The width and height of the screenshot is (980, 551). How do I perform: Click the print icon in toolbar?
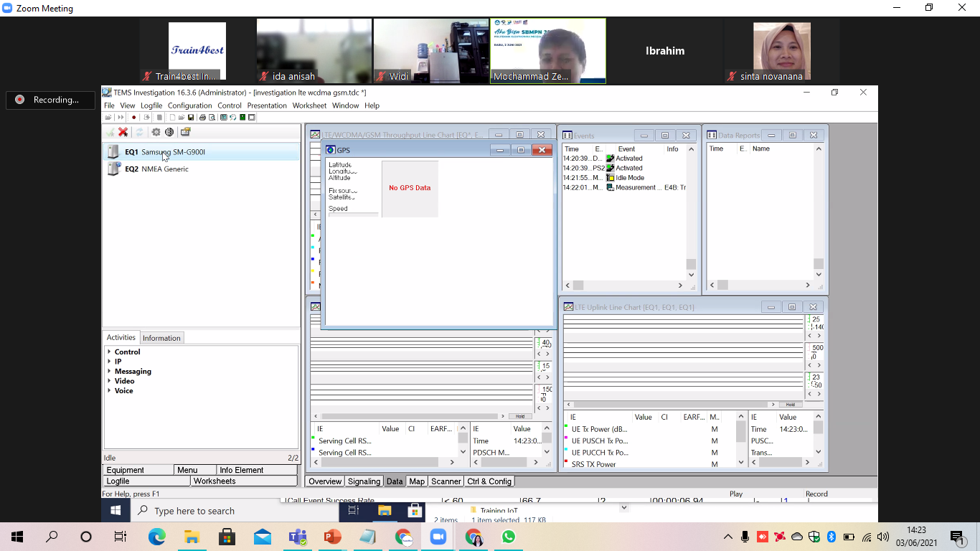(202, 118)
